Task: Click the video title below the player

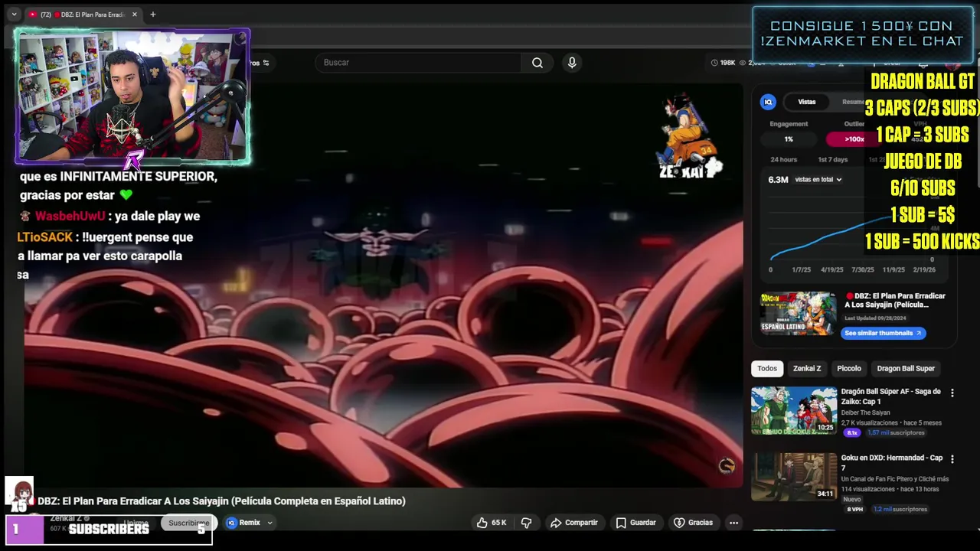Action: click(x=221, y=501)
